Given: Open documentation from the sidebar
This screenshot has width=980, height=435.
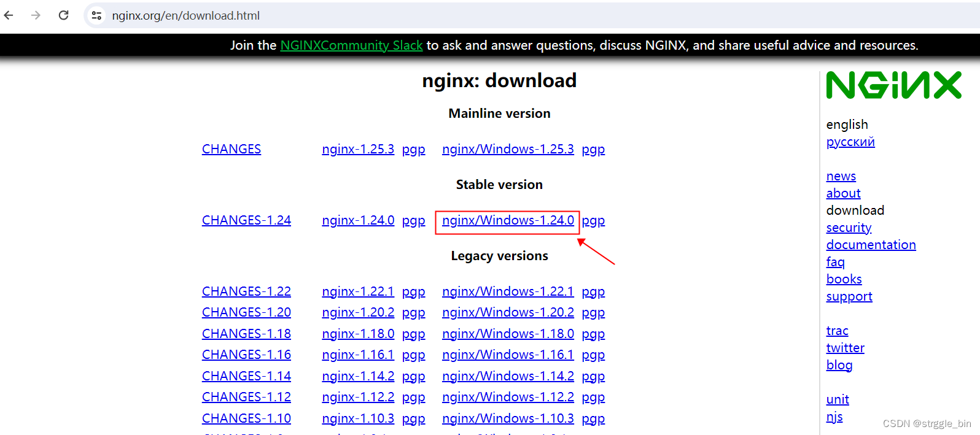Looking at the screenshot, I should point(871,245).
